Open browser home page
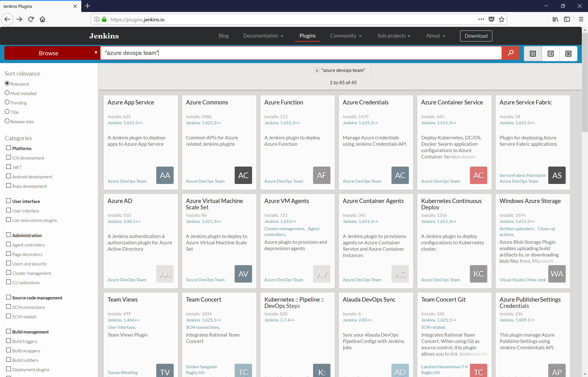588x377 pixels. point(42,19)
